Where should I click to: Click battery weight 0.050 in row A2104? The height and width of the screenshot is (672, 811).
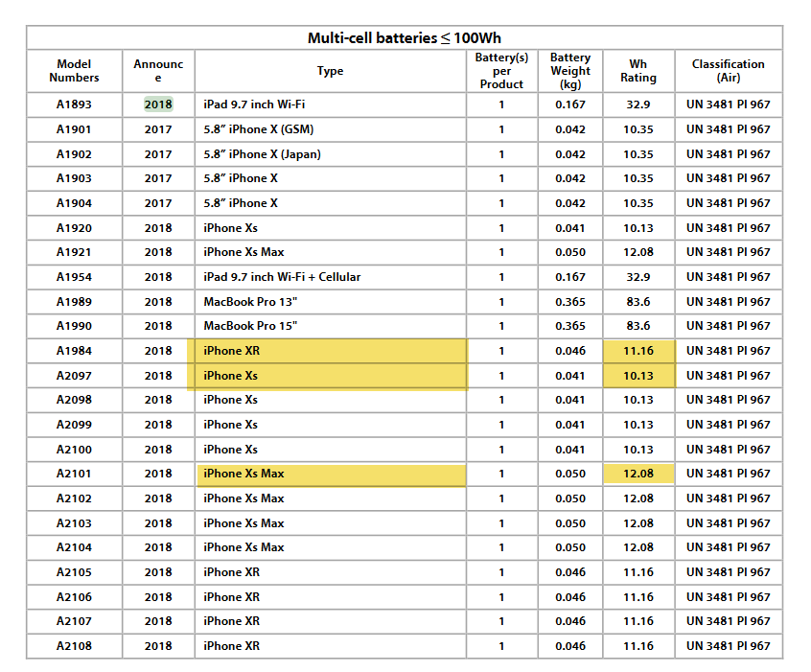tap(570, 547)
